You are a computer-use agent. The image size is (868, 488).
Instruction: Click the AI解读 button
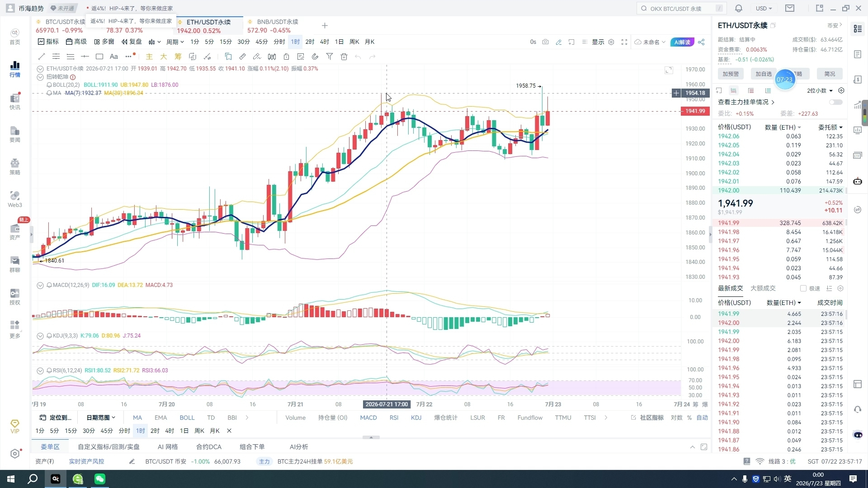point(682,42)
